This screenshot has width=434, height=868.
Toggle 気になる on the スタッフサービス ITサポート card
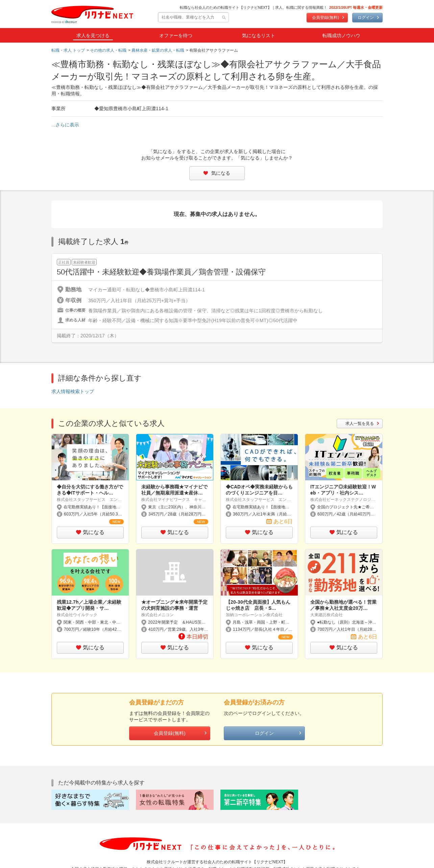tap(90, 532)
